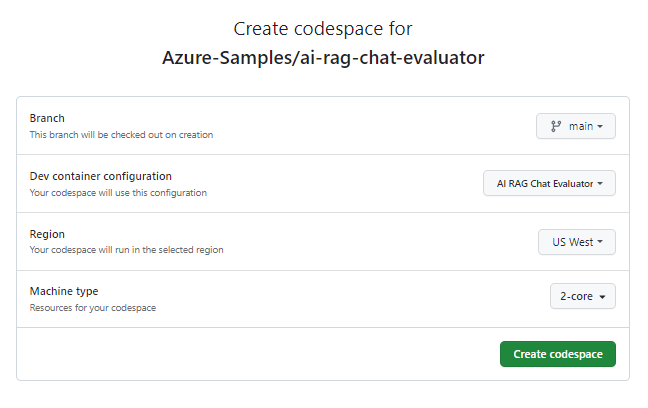Screen dimensions: 648x408
Task: Open the 2-core machine type selector
Action: [x=582, y=297]
